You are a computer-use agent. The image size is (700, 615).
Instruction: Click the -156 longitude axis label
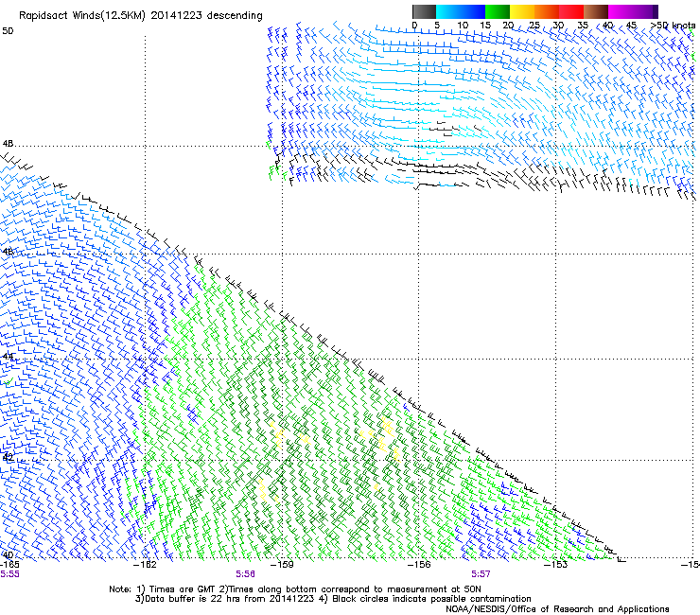point(419,565)
